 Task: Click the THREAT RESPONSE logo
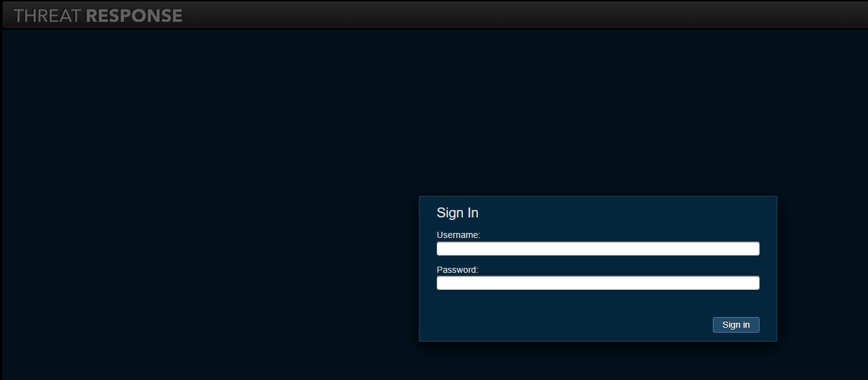pos(98,16)
